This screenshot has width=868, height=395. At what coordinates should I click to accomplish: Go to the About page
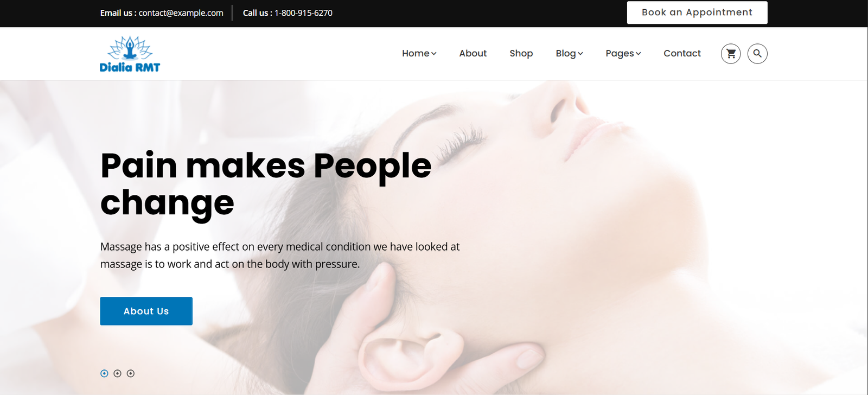(473, 53)
